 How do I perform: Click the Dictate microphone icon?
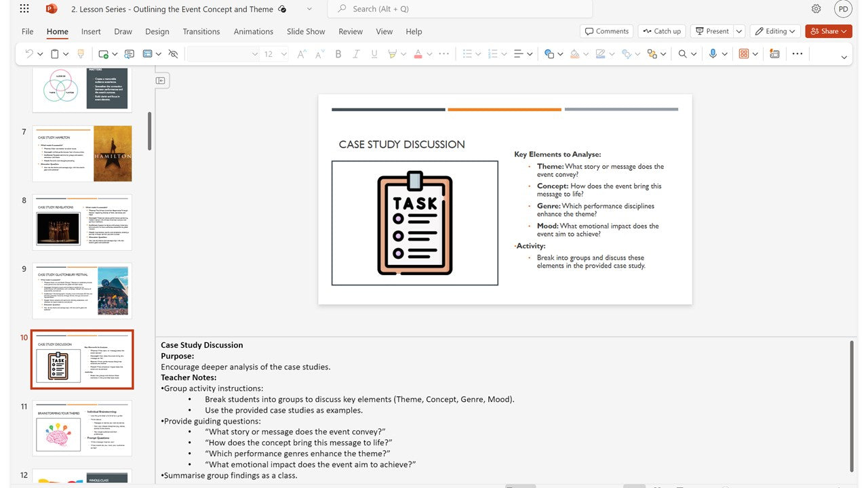click(713, 54)
